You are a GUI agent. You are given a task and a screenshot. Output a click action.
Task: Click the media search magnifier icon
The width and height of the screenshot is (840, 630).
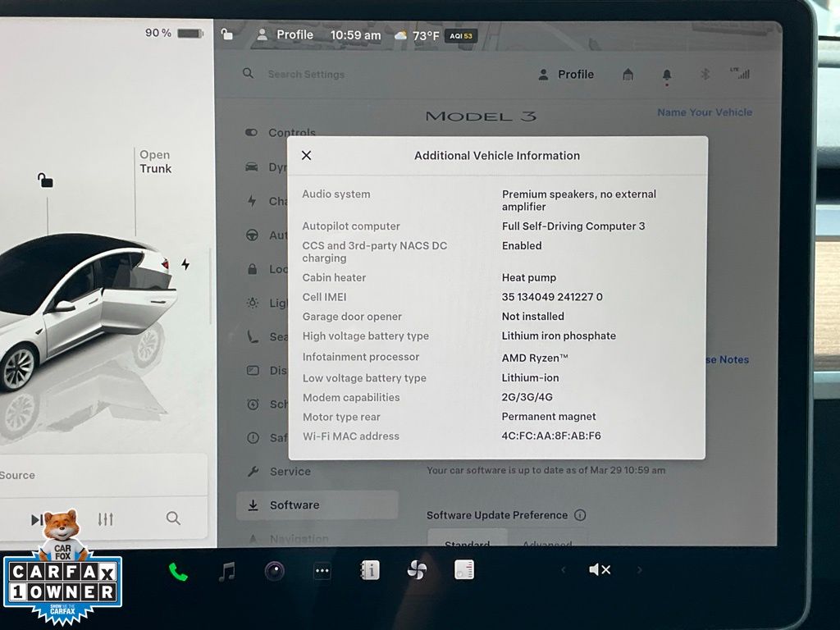pyautogui.click(x=173, y=518)
